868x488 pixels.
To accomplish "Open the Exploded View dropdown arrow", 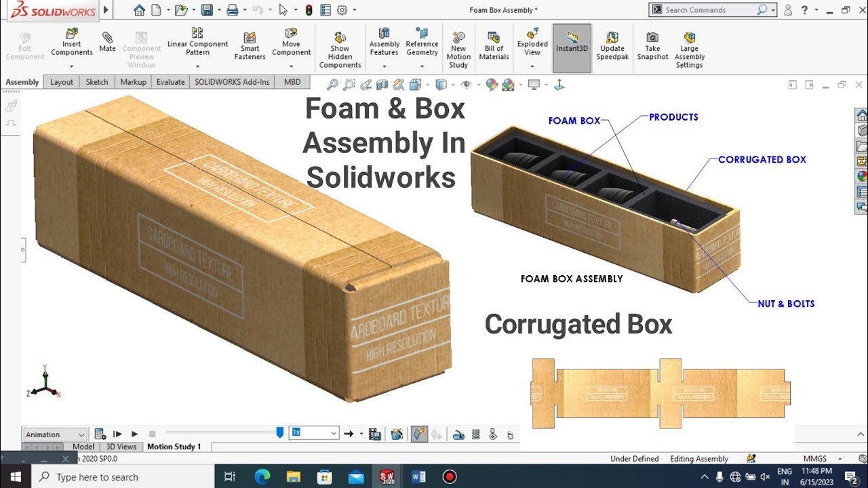I will (532, 66).
